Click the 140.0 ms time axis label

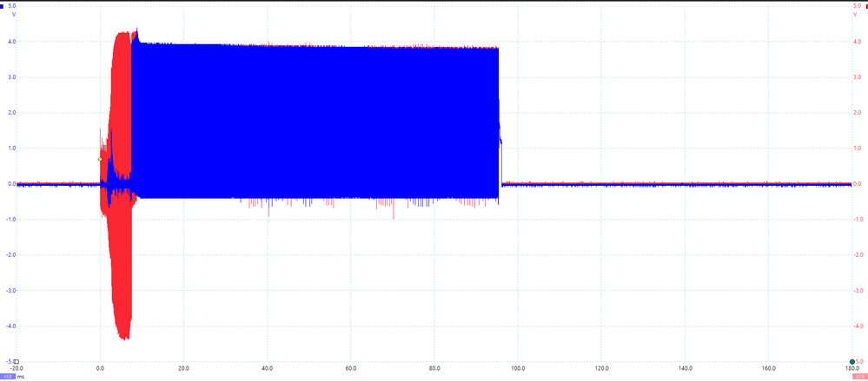(685, 367)
